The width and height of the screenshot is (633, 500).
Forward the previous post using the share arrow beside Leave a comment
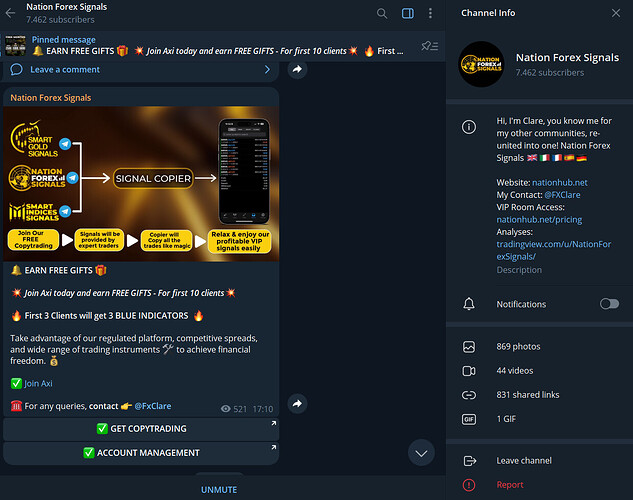click(297, 69)
